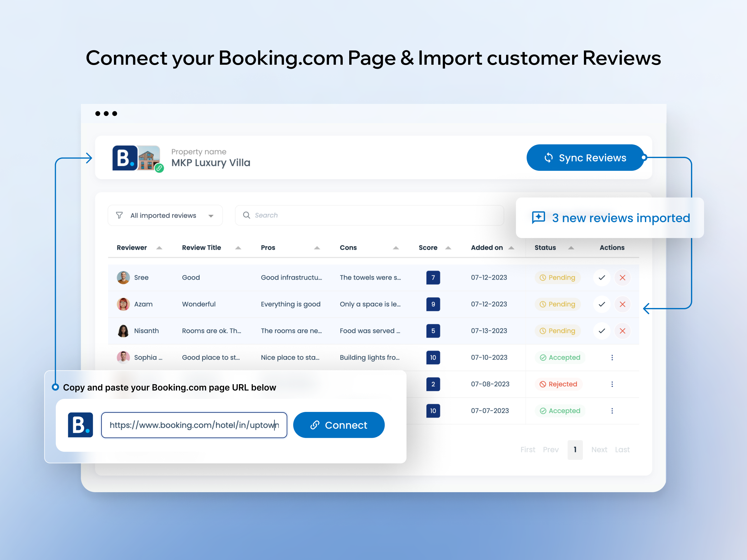Go to Last page
The width and height of the screenshot is (747, 560).
click(622, 450)
